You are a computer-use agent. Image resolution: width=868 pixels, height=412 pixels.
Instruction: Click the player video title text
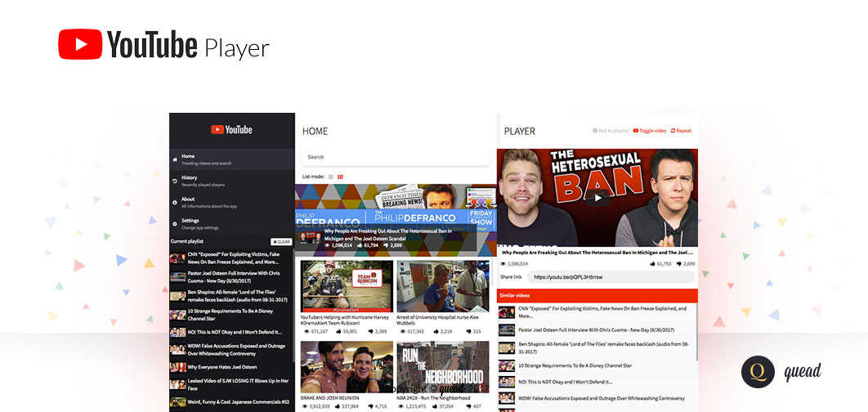597,252
